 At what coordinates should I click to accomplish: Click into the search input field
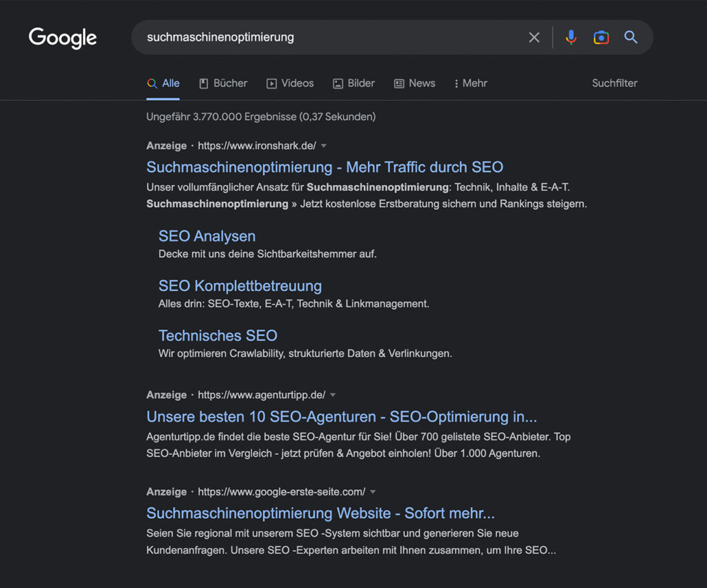click(331, 37)
